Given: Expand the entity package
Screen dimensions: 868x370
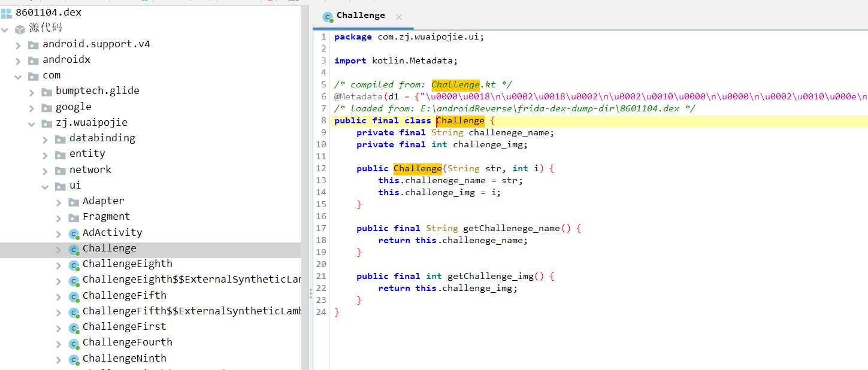Looking at the screenshot, I should click(46, 155).
